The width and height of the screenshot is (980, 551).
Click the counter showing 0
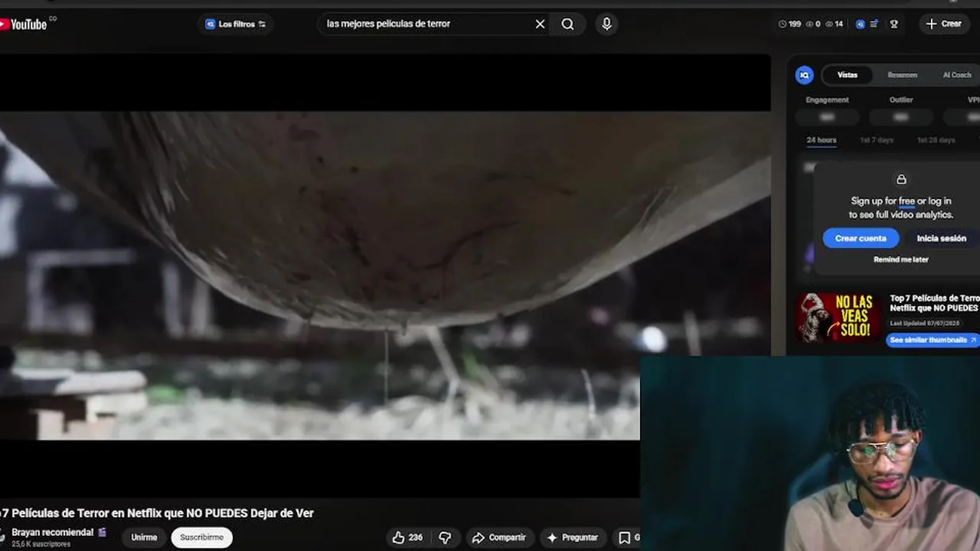tap(813, 24)
